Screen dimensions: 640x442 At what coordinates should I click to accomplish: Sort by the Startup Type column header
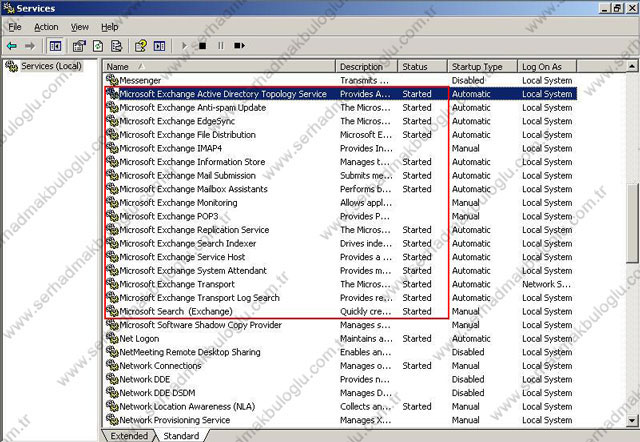point(482,67)
